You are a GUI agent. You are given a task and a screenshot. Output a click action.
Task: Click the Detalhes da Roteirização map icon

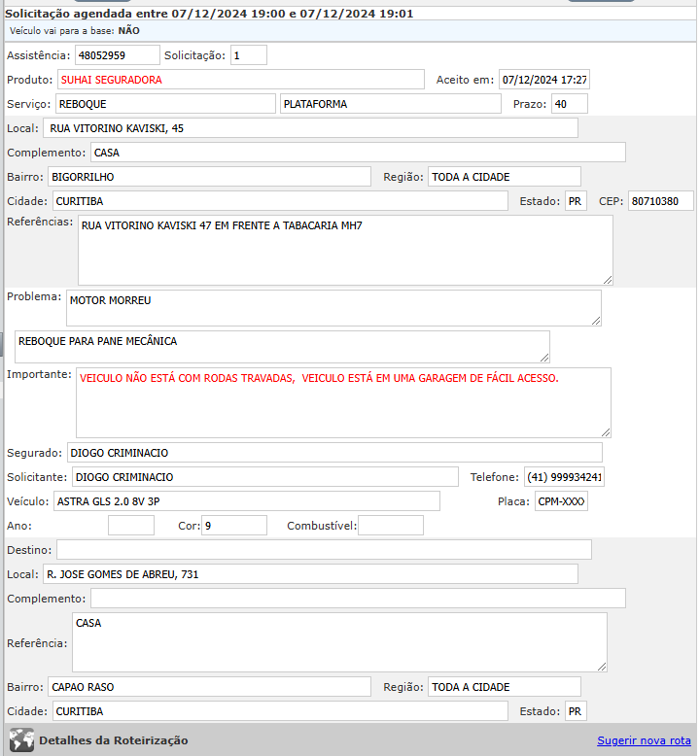tap(21, 740)
